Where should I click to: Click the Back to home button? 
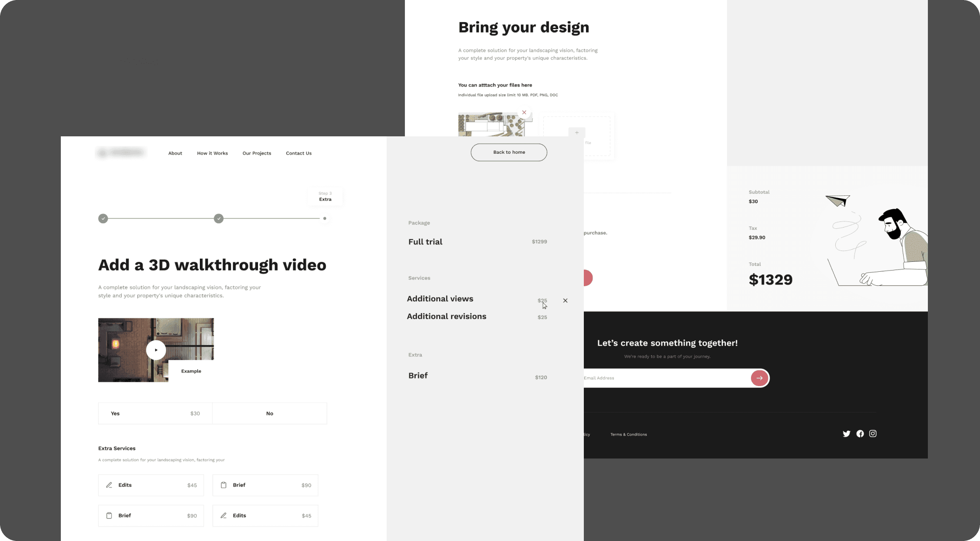(x=509, y=152)
